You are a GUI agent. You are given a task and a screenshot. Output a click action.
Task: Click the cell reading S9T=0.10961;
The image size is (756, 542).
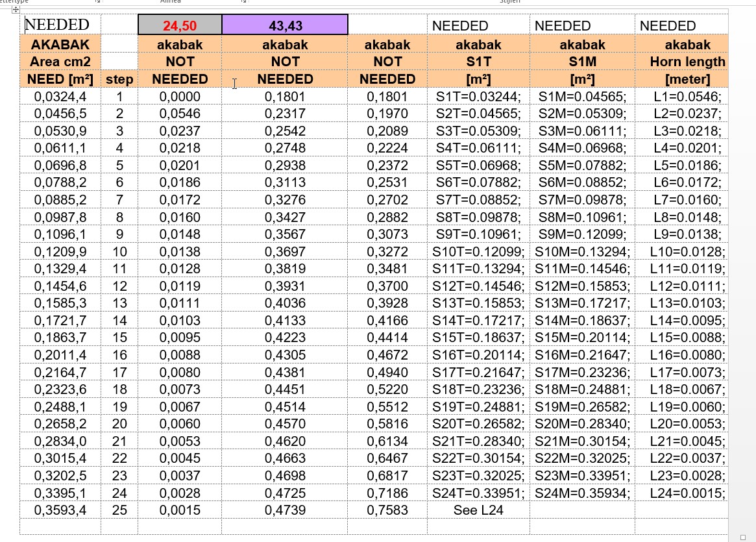478,234
